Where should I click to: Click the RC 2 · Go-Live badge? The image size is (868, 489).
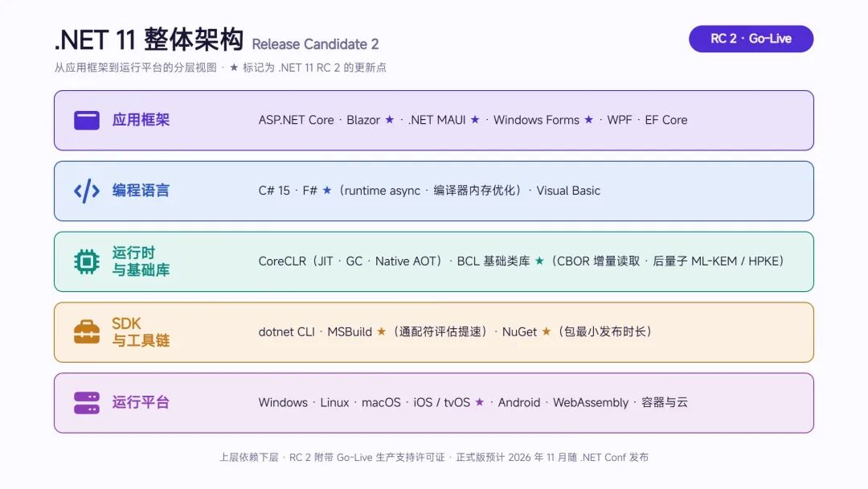[x=751, y=39]
